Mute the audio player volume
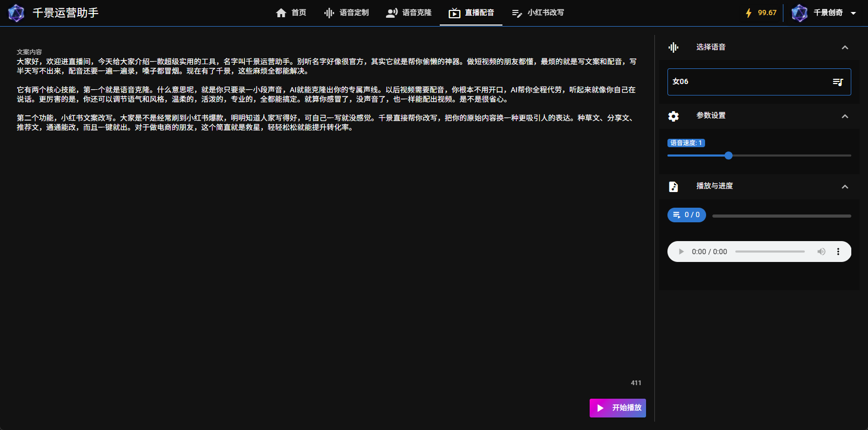Screen dimensions: 868x430 pyautogui.click(x=822, y=252)
